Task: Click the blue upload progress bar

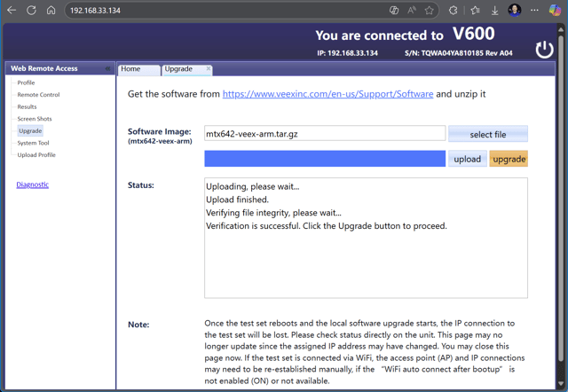Action: click(325, 159)
